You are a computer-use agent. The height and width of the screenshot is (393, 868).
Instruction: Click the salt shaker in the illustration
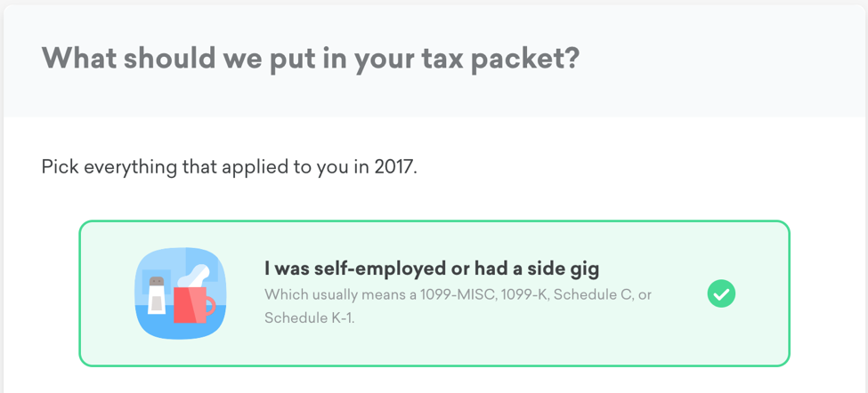click(157, 294)
